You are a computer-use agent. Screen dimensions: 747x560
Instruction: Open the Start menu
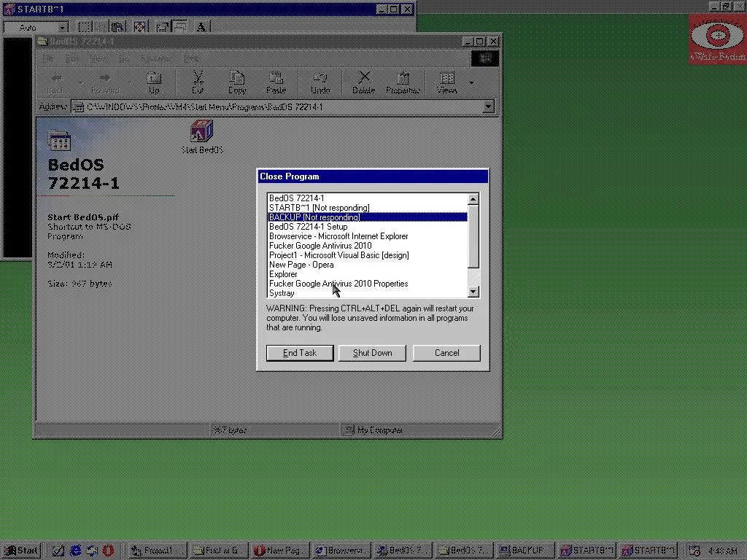[x=22, y=551]
